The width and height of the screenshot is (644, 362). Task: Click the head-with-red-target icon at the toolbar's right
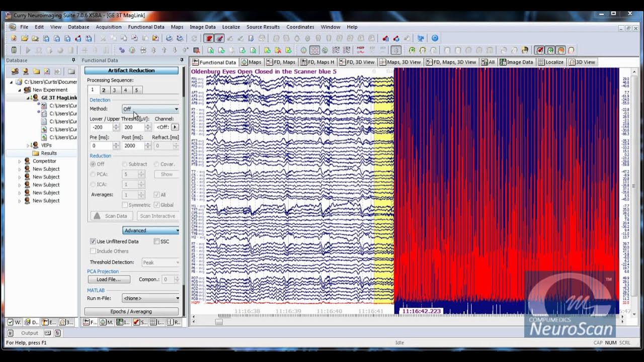point(539,50)
